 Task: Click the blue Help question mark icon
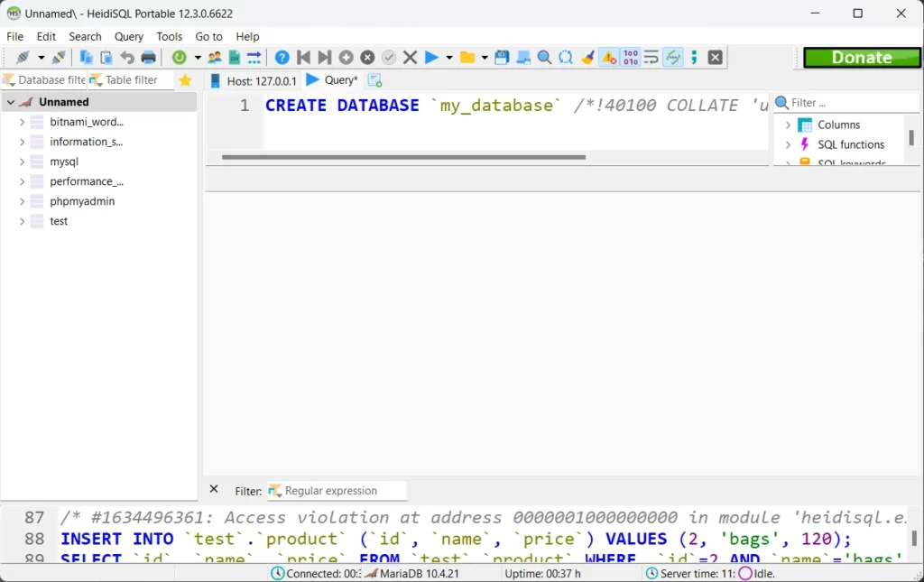click(282, 57)
